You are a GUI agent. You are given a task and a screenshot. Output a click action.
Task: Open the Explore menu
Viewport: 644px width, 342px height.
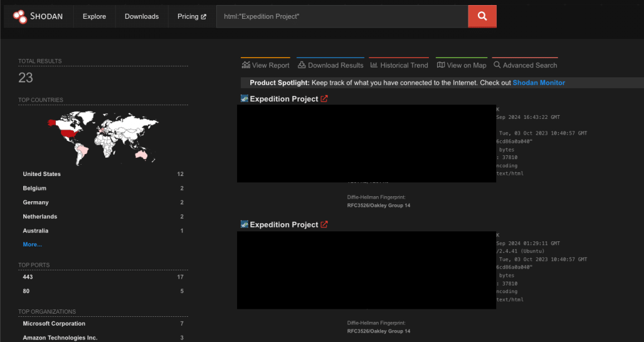point(94,16)
